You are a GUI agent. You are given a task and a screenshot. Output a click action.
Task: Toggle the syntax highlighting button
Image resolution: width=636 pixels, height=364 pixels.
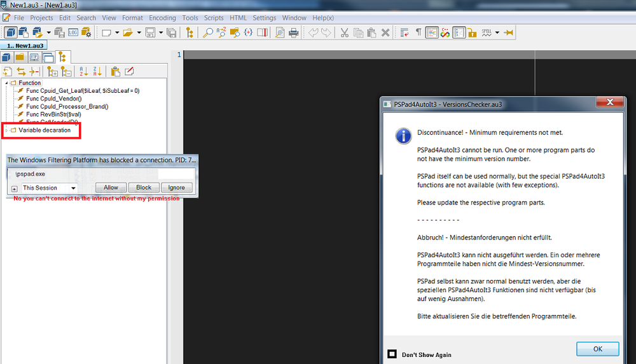pyautogui.click(x=432, y=33)
